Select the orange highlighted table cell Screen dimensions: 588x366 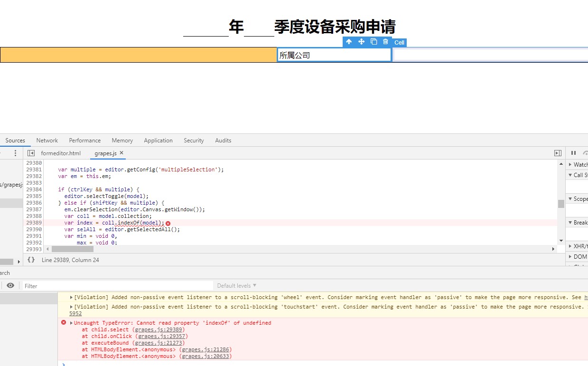click(138, 55)
